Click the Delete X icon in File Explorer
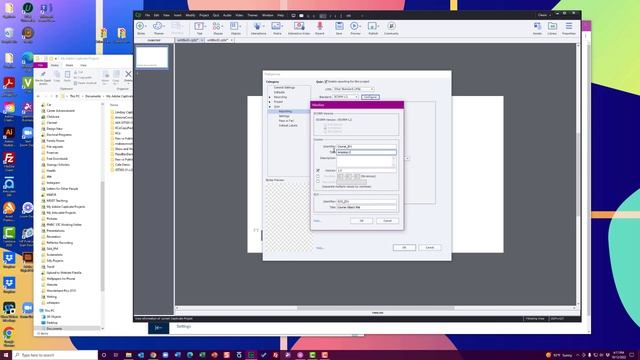The width and height of the screenshot is (640, 360). coord(128,75)
